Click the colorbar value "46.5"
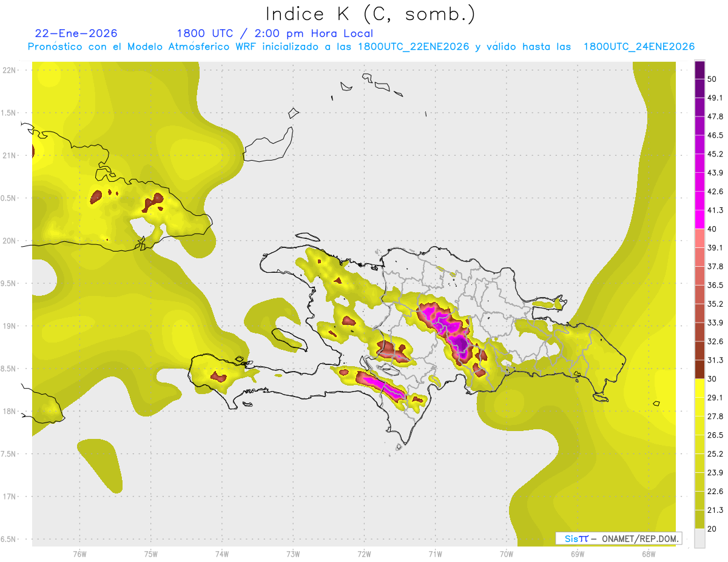 click(715, 135)
